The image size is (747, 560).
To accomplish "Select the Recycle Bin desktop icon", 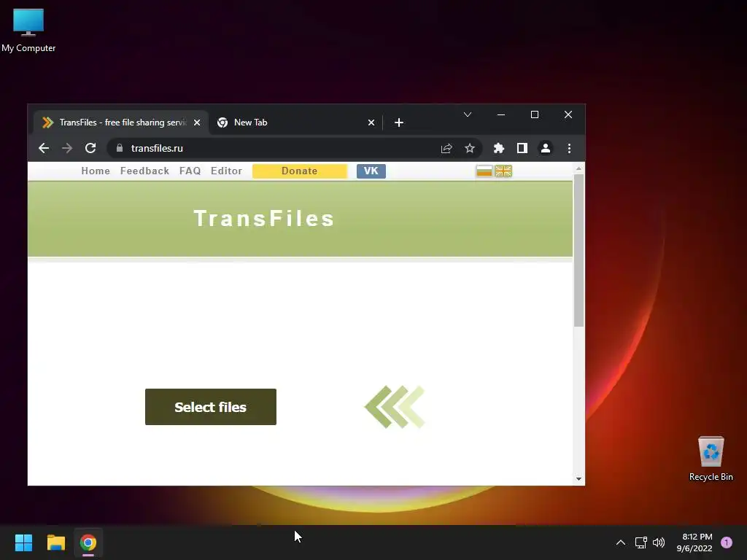I will point(711,459).
